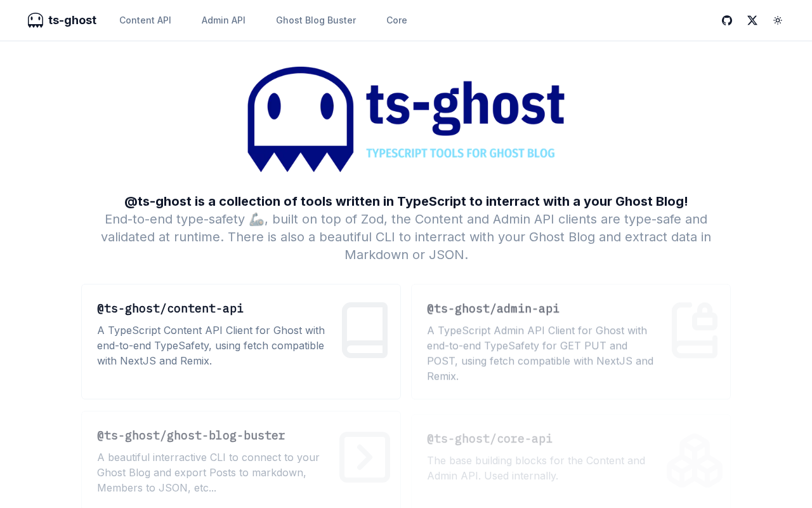Toggle the light/dark theme sun icon
Image resolution: width=812 pixels, height=508 pixels.
pyautogui.click(x=778, y=20)
